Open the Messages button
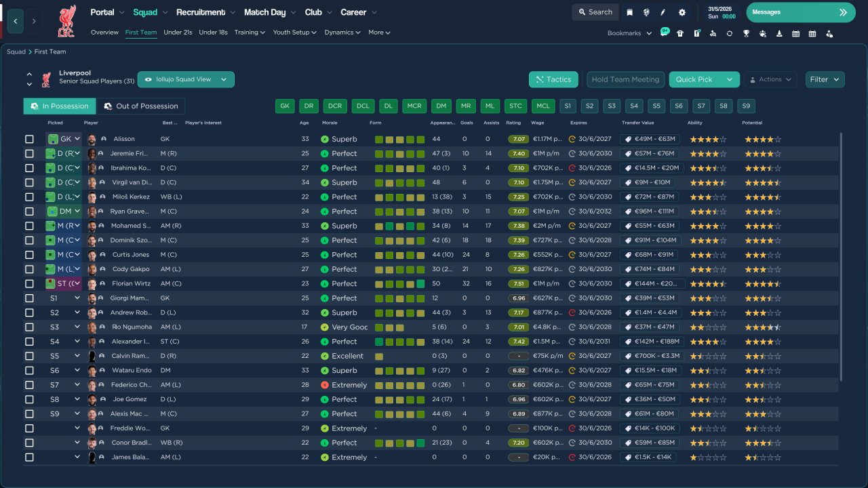The height and width of the screenshot is (488, 868). pyautogui.click(x=800, y=12)
